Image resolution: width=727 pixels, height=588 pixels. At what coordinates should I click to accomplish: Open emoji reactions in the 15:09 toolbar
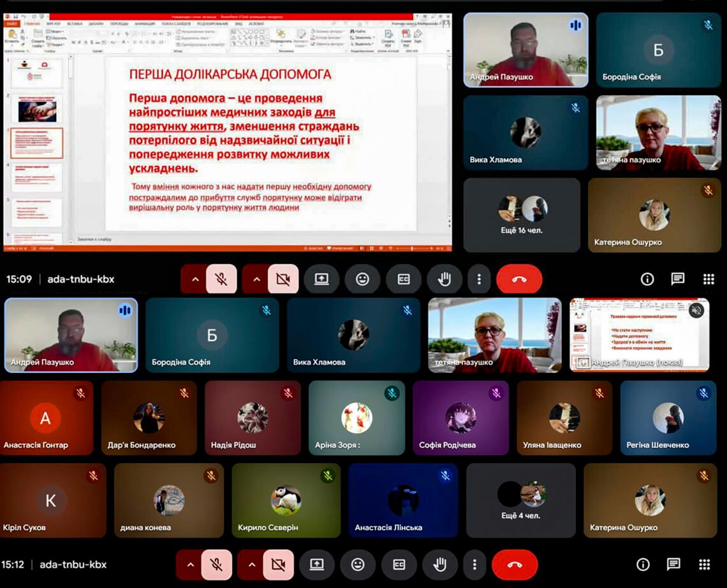[362, 279]
